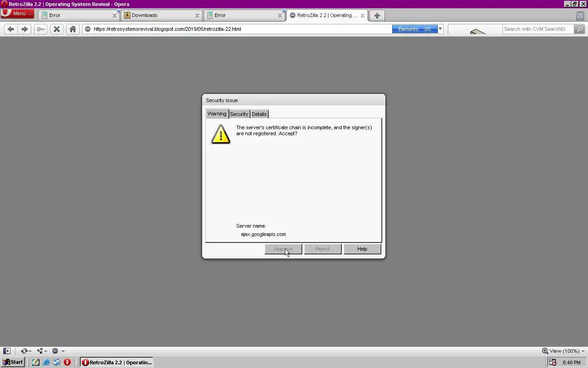Close the RetroZilla 2.2 tab
Screen dimensions: 588x368
click(362, 15)
